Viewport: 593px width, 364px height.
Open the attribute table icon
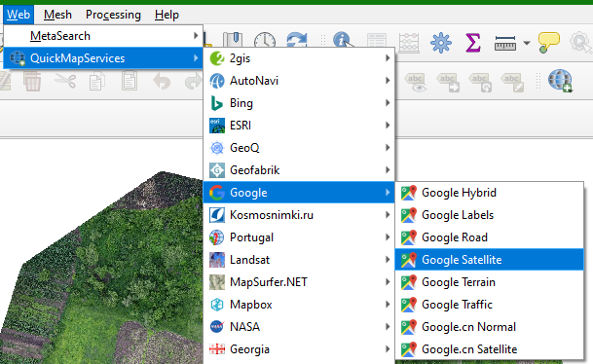[x=377, y=41]
